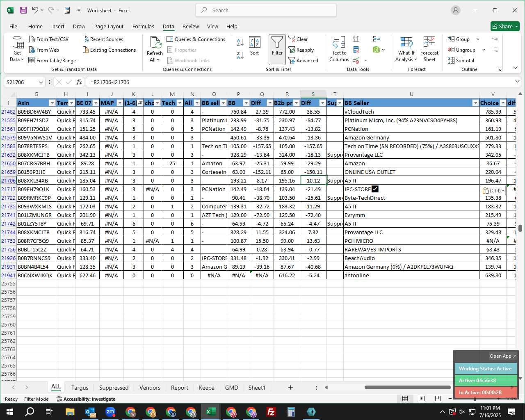
Task: Expand Group dropdown arrow
Action: [x=478, y=39]
